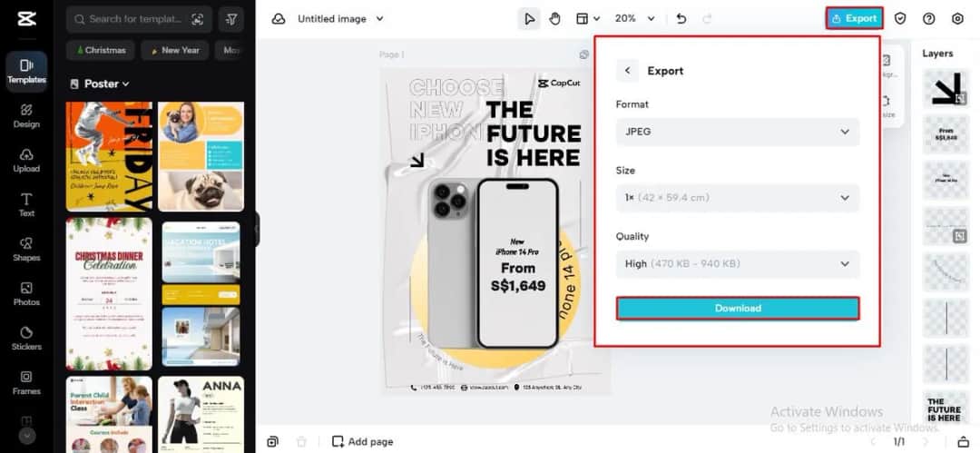Expand the Quality High dropdown
Screen dimensions: 980x453
point(737,263)
